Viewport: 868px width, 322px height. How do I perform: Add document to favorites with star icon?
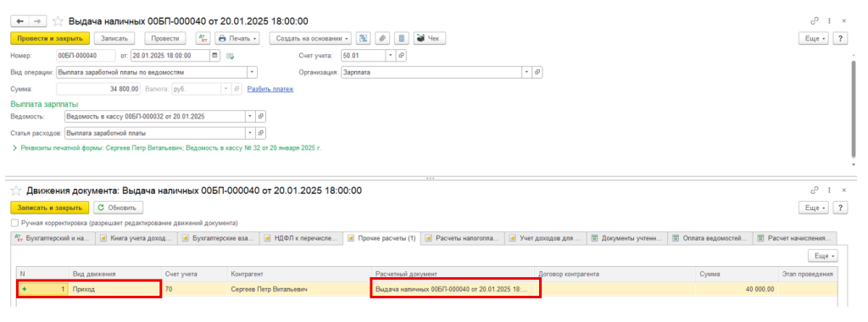[x=57, y=21]
